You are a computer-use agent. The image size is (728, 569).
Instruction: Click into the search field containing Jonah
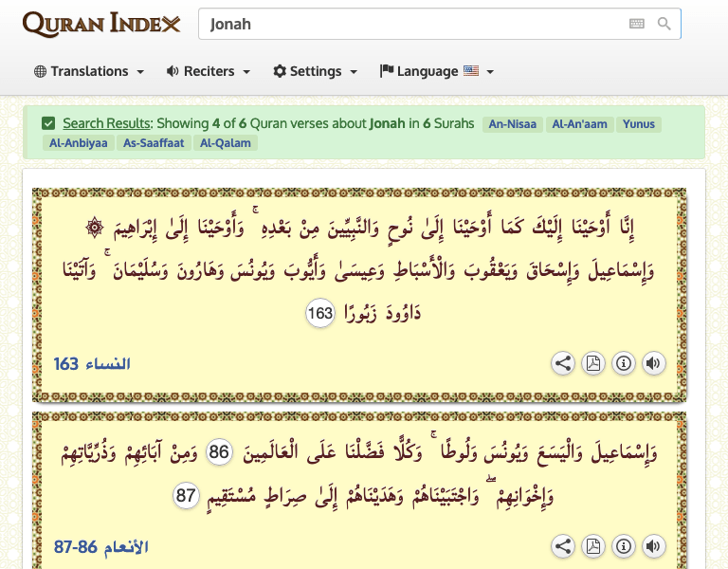coord(408,24)
